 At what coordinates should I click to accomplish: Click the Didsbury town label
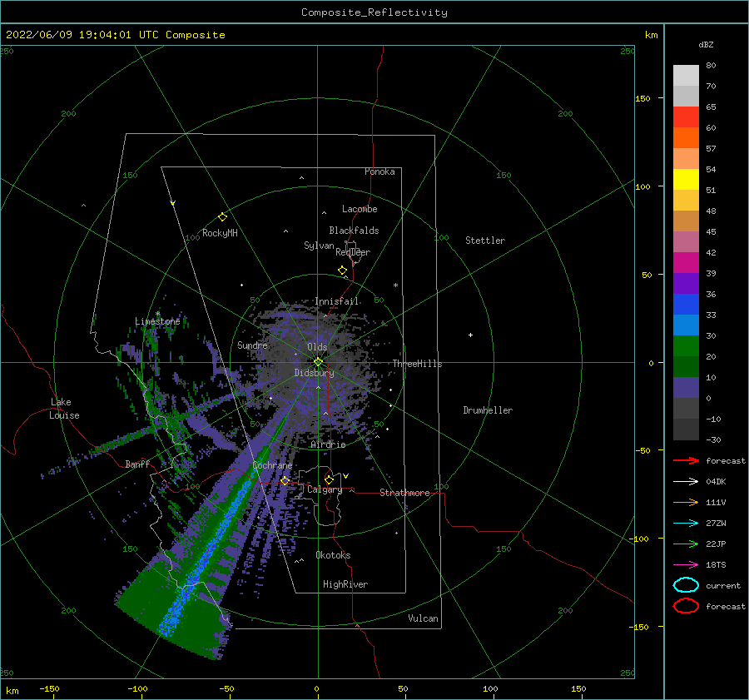pos(314,373)
